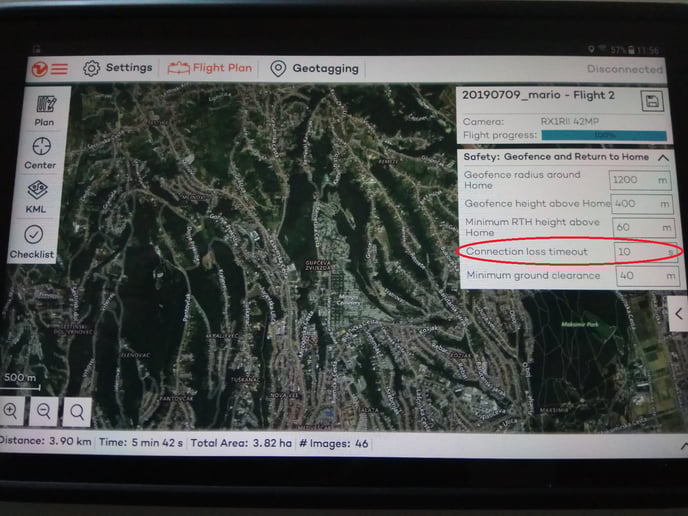
Task: Zoom in on the map
Action: [11, 411]
